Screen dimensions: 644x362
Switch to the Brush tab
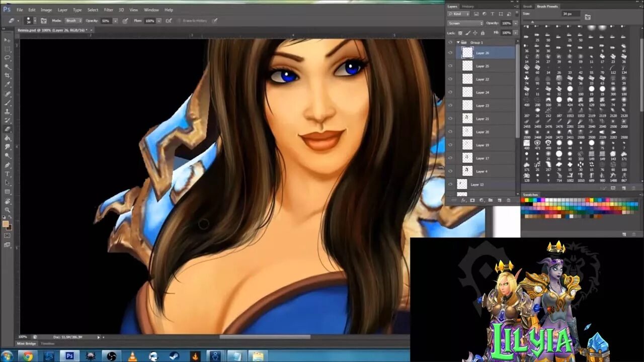(x=527, y=6)
